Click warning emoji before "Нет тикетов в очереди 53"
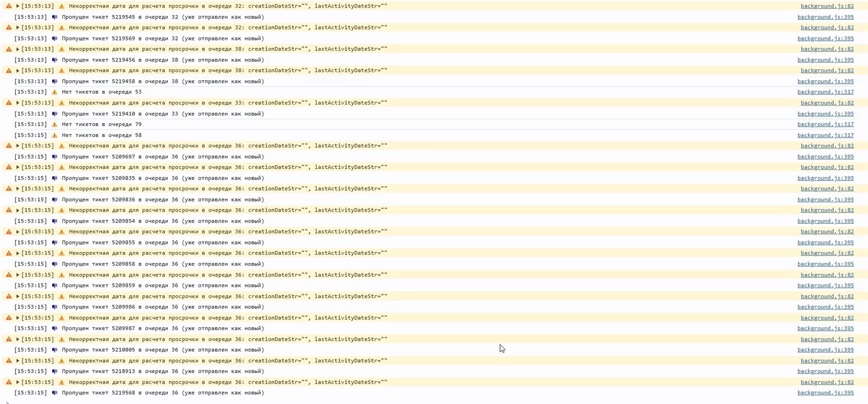 pyautogui.click(x=54, y=92)
